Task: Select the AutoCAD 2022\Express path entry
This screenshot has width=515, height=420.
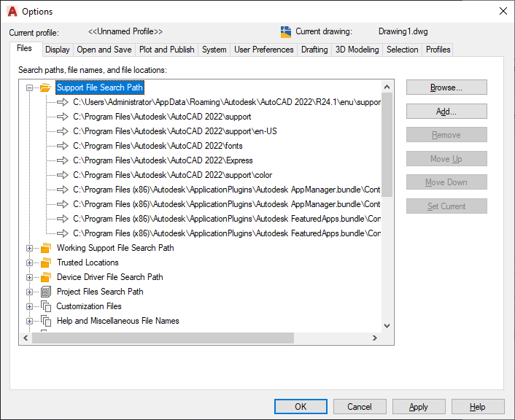Action: click(x=163, y=160)
